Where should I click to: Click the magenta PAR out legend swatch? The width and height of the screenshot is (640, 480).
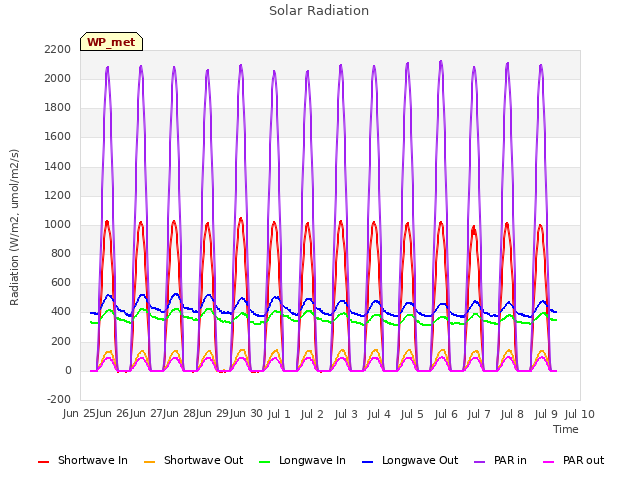click(549, 462)
